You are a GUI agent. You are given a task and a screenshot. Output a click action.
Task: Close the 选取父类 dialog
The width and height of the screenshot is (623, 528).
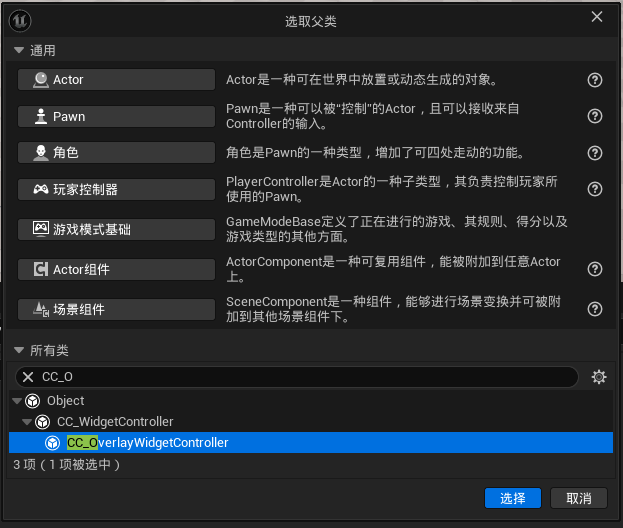click(597, 17)
